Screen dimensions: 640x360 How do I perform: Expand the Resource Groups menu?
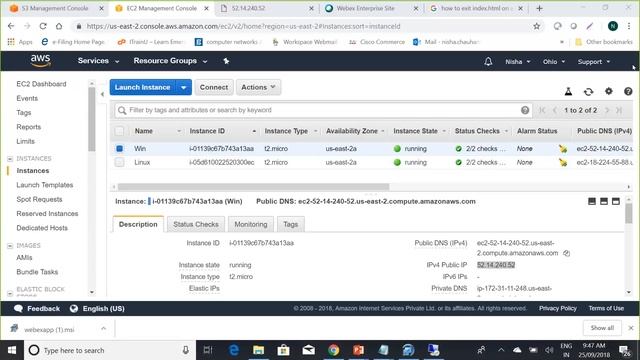(x=170, y=61)
